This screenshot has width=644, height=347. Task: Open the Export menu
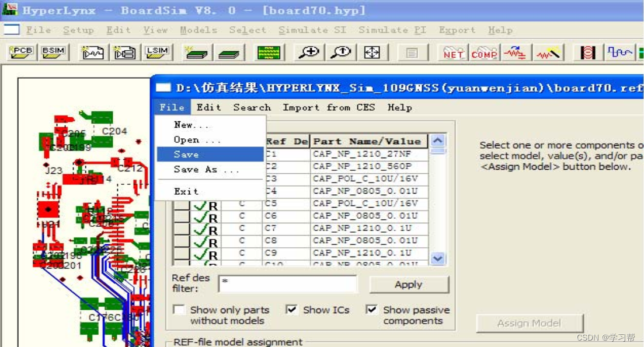[457, 30]
